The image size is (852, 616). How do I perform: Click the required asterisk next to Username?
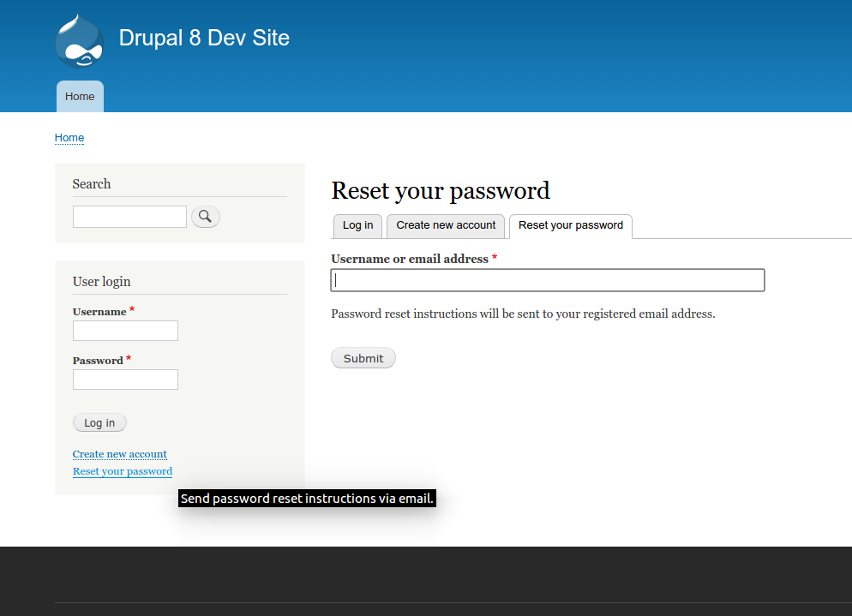pos(134,308)
